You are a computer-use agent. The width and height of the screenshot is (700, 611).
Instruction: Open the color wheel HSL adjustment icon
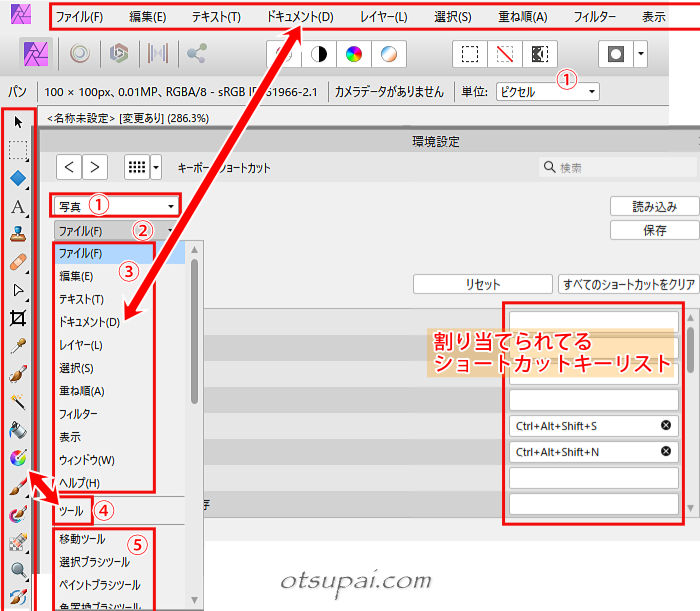pos(352,54)
